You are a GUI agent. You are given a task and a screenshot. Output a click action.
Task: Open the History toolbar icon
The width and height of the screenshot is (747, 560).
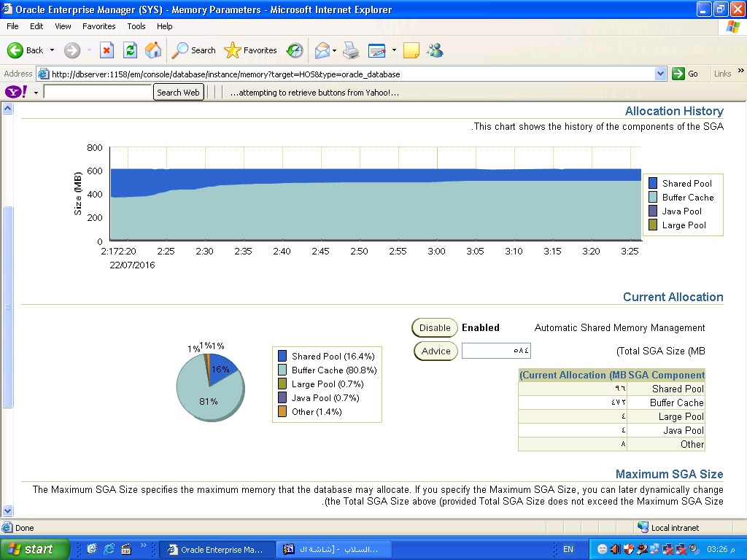pos(295,50)
